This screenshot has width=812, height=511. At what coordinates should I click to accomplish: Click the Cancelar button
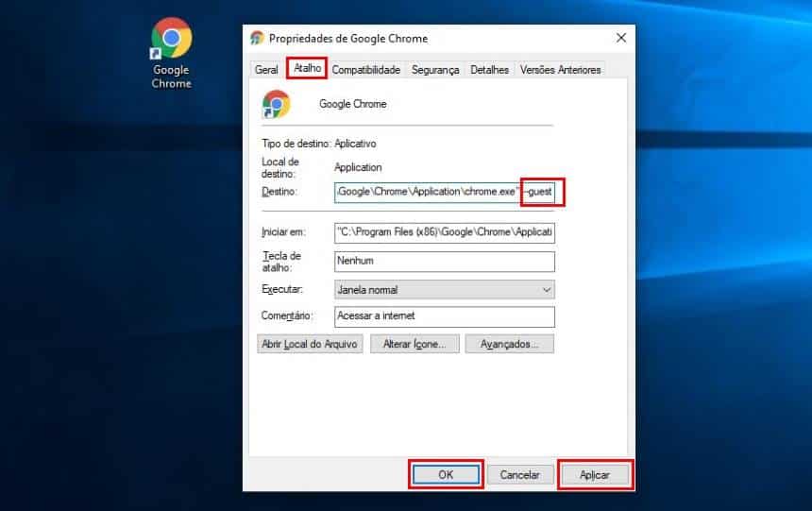click(x=520, y=475)
